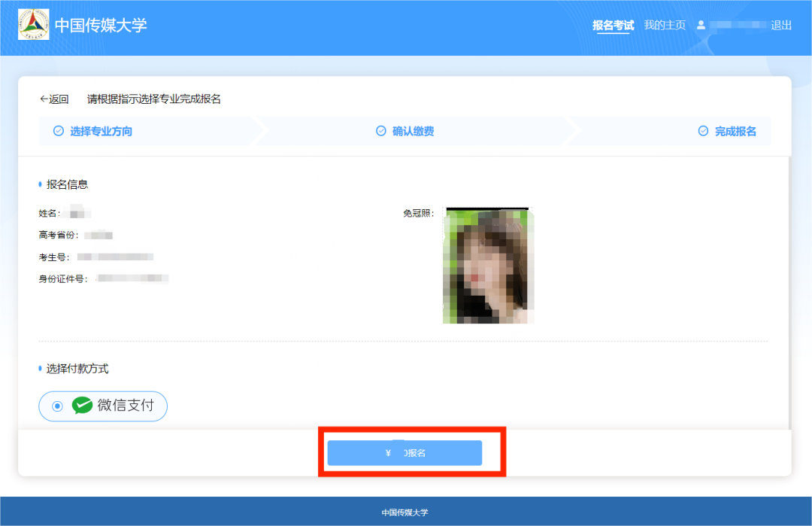Click checkmark icon beside 选择专业方向
812x526 pixels.
59,131
